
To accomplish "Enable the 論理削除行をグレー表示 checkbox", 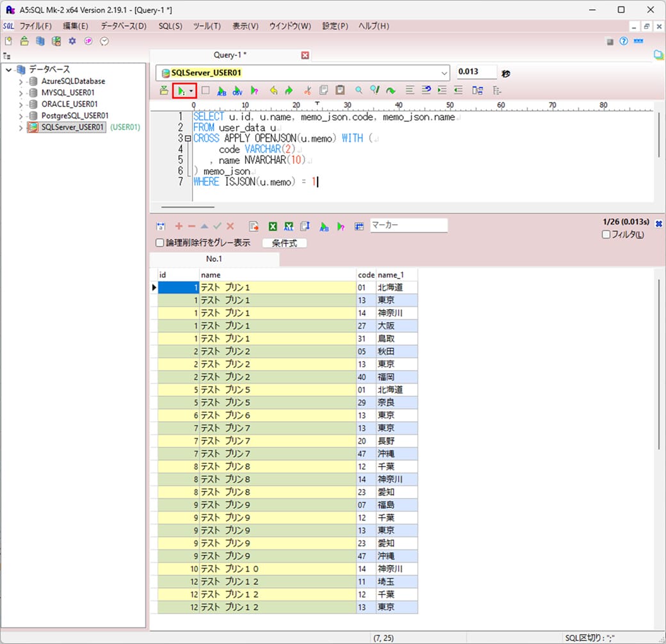I will tap(161, 243).
